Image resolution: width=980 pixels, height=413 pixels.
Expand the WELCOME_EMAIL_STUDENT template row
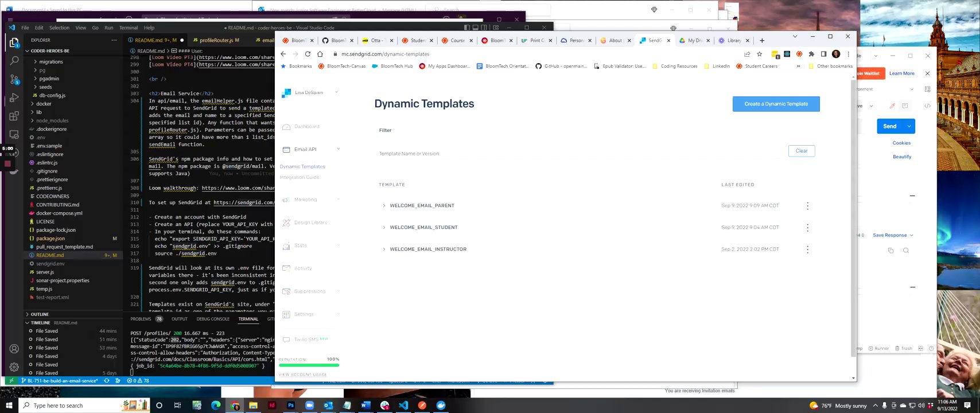click(384, 227)
